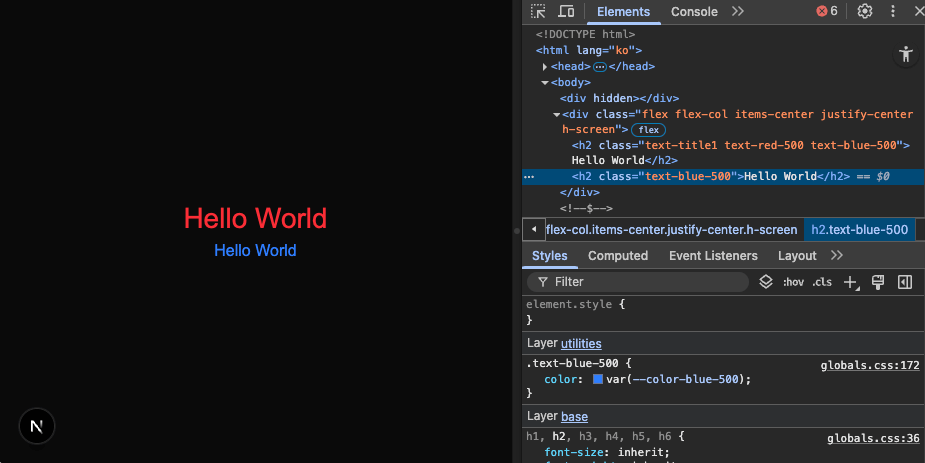Click the flex badge on the div
Screen dimensions: 925x463
[648, 130]
